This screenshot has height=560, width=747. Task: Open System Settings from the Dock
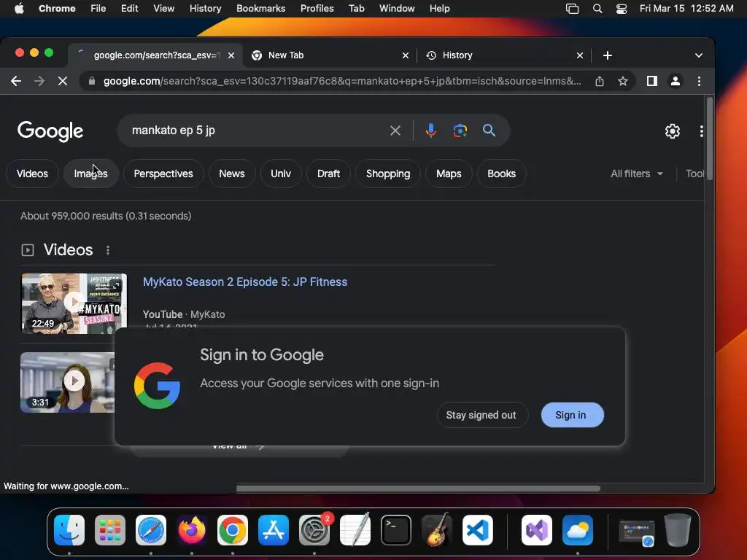point(314,530)
